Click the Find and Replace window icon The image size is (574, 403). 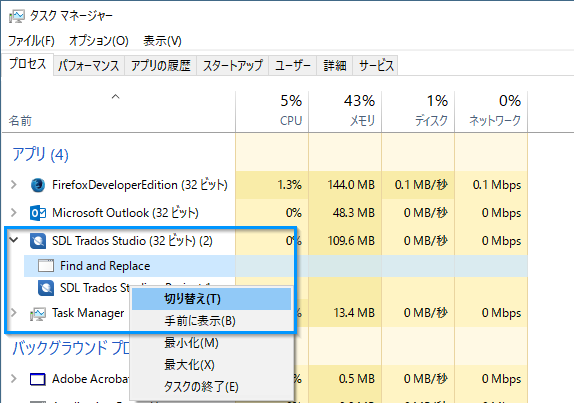coord(46,265)
